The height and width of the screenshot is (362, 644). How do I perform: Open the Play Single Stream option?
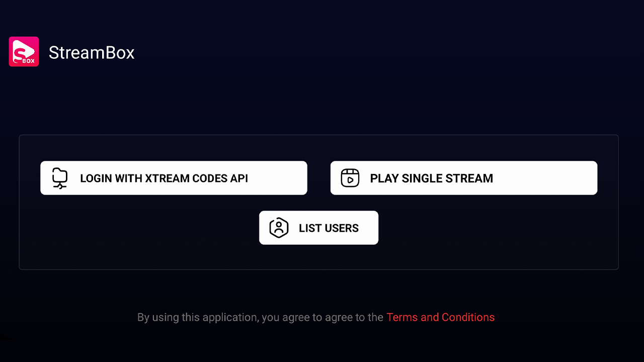click(x=463, y=177)
